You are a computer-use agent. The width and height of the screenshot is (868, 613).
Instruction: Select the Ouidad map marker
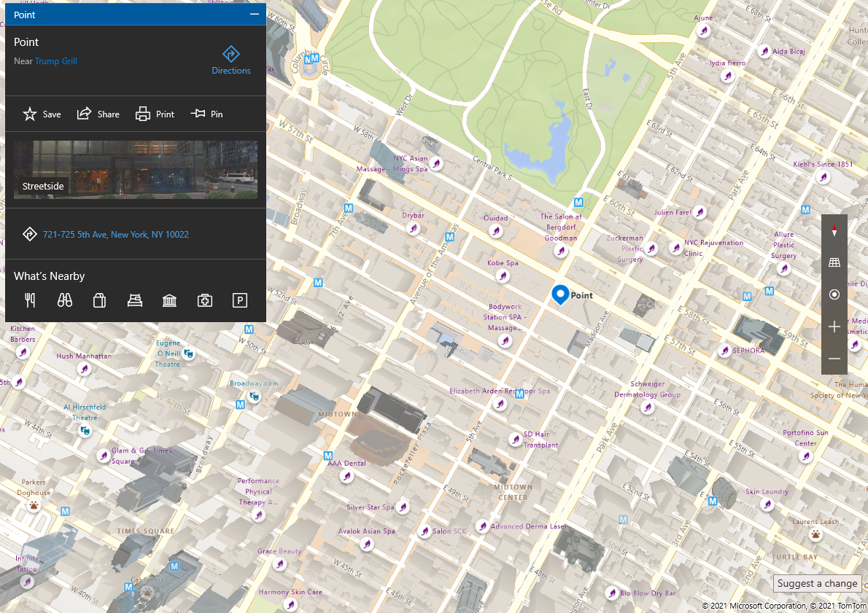pos(495,231)
